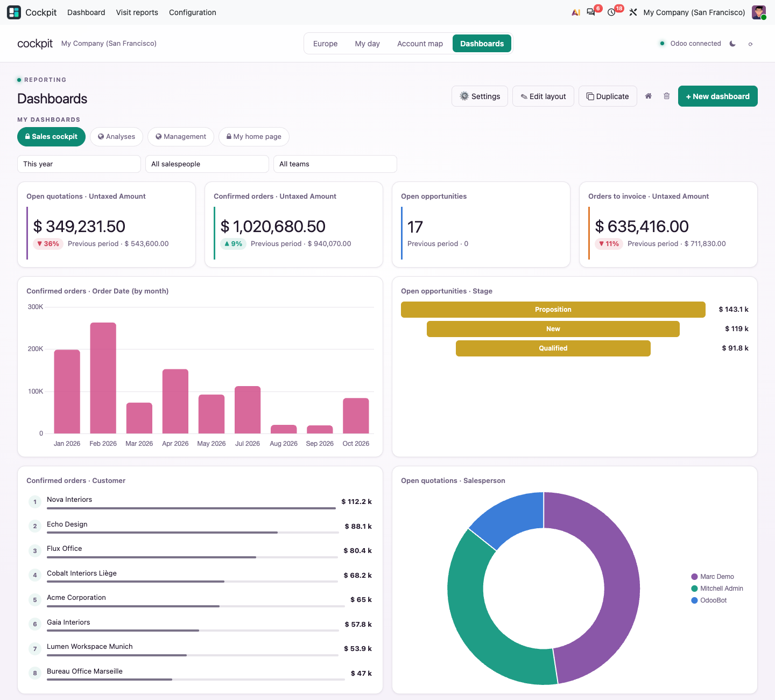The height and width of the screenshot is (700, 775).
Task: Click the Proposition funnel stage bar
Action: [x=553, y=310]
